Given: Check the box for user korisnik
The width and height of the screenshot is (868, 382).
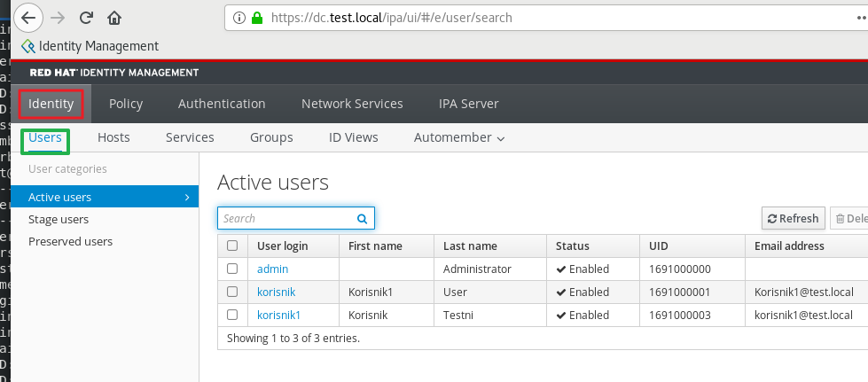Looking at the screenshot, I should 232,292.
